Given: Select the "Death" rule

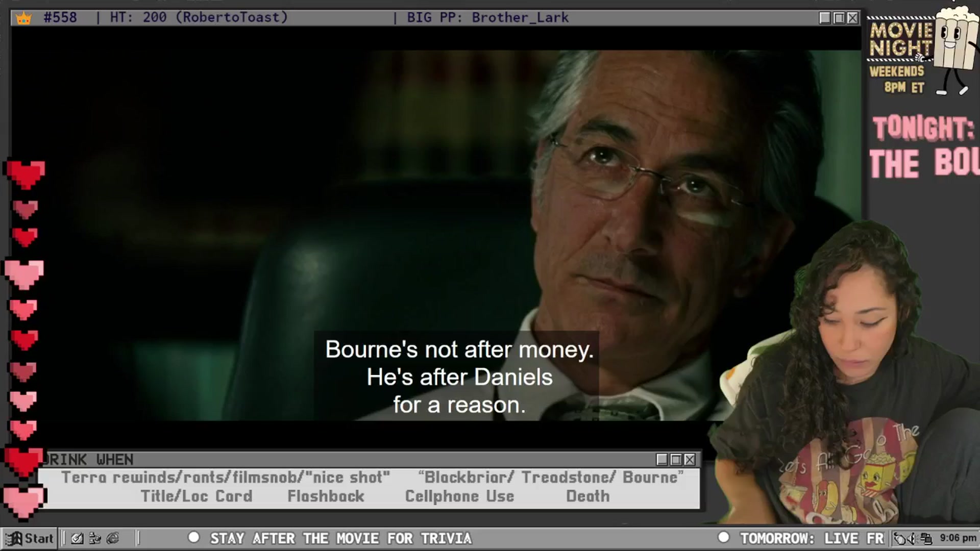Looking at the screenshot, I should point(588,496).
